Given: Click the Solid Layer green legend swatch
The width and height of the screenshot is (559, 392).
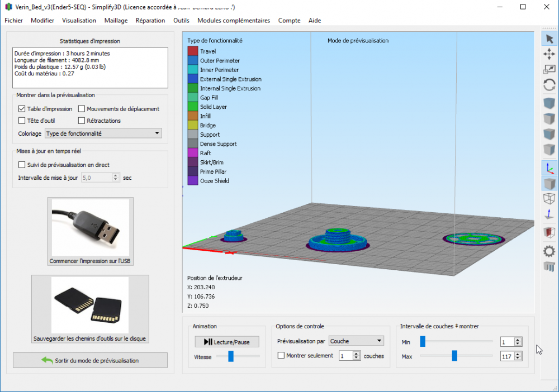Looking at the screenshot, I should click(x=192, y=107).
